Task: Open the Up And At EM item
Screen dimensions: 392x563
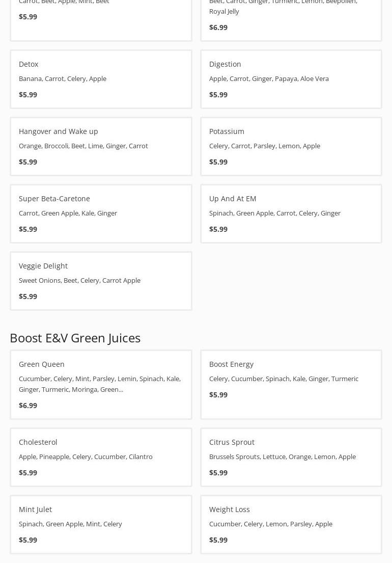Action: tap(291, 213)
